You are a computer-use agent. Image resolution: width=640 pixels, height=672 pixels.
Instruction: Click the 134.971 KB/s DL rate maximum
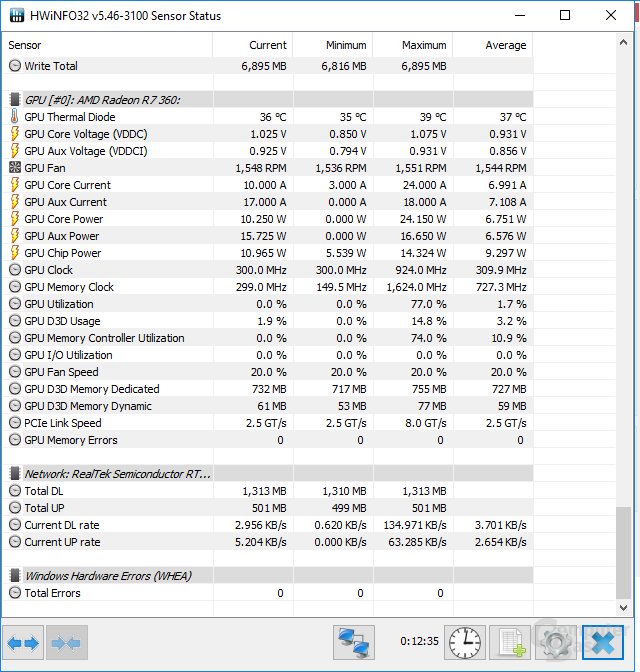point(415,525)
